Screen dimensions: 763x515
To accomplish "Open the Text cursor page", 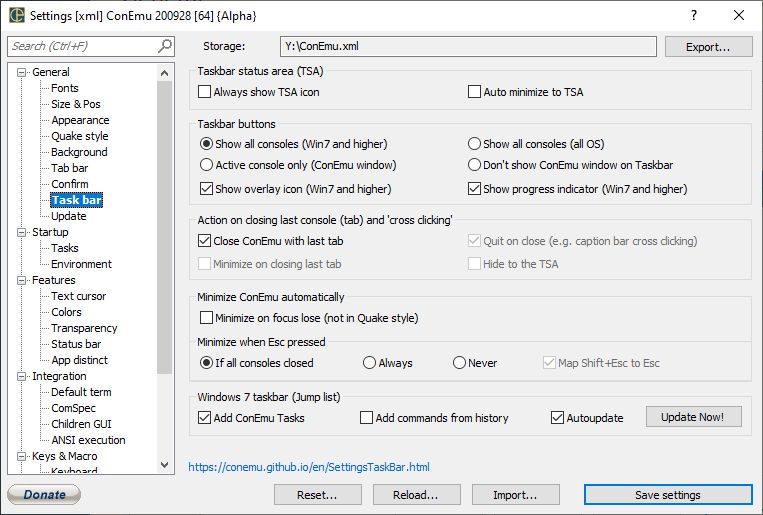I will tap(78, 296).
